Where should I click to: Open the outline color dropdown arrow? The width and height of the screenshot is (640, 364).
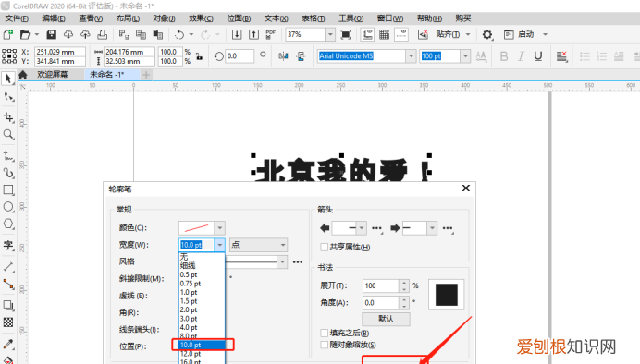point(219,228)
